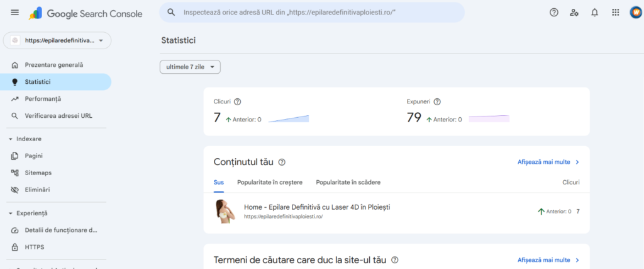Collapse the Experiență sidebar section
Image resolution: width=644 pixels, height=269 pixels.
11,213
